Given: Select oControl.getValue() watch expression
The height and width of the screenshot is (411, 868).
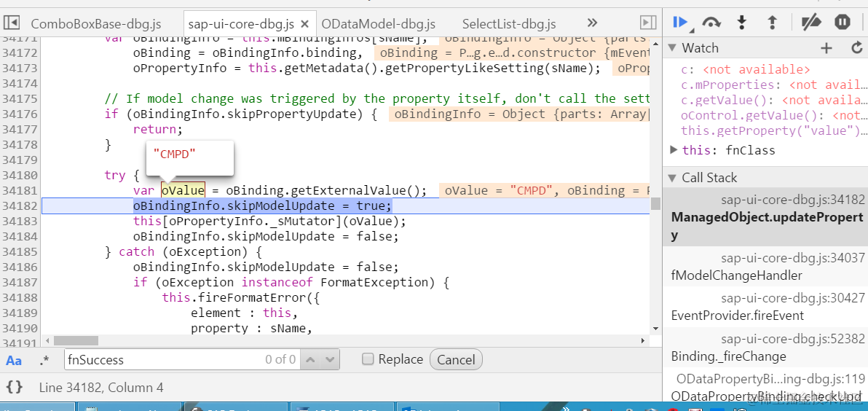Looking at the screenshot, I should 774,116.
